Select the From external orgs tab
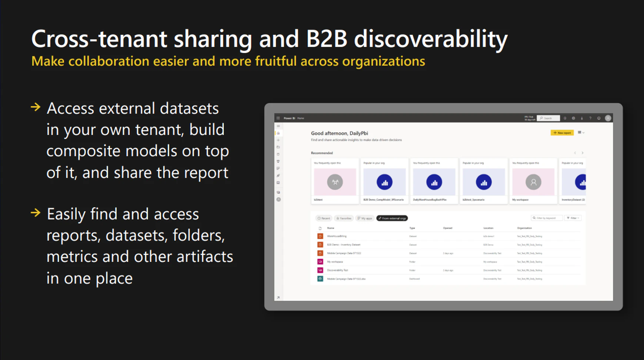Screen dimensions: 644x360 click(392, 218)
